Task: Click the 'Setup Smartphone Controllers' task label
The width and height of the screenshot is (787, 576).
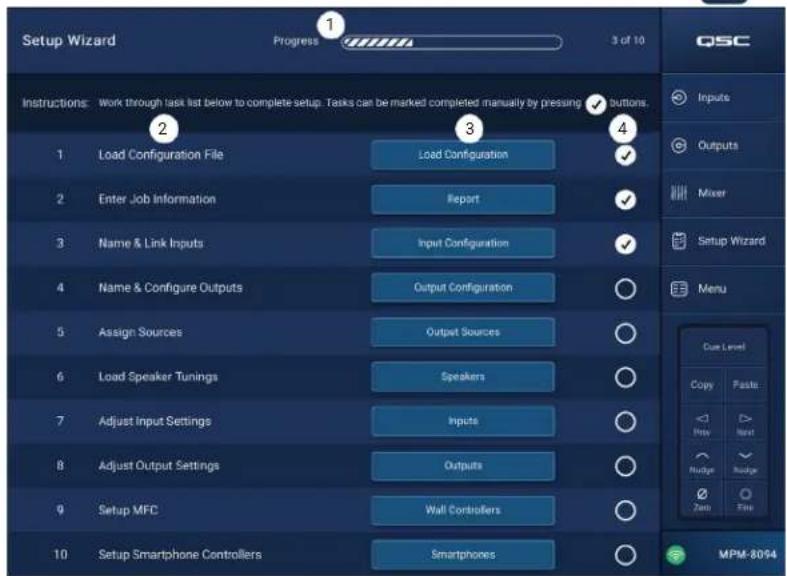Action: tap(180, 554)
